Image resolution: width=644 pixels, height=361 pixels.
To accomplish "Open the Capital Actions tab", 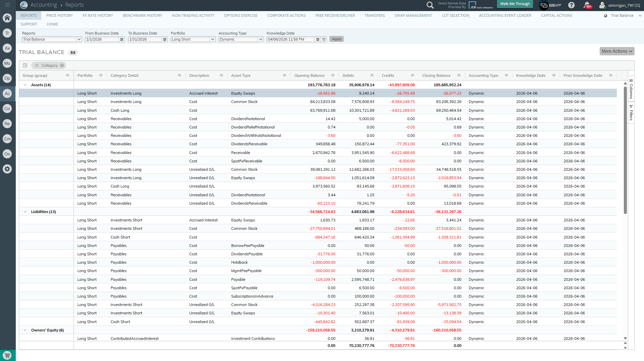I will click(x=556, y=15).
